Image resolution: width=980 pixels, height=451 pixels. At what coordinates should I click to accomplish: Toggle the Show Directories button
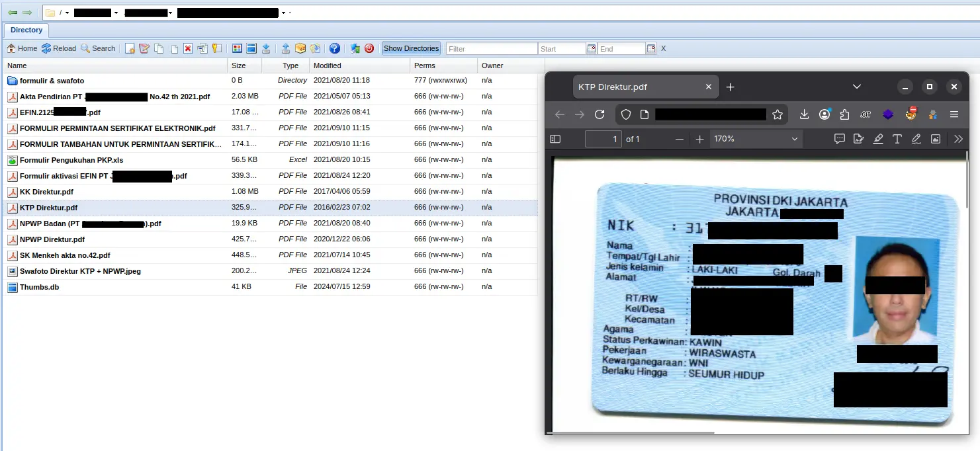(x=411, y=48)
